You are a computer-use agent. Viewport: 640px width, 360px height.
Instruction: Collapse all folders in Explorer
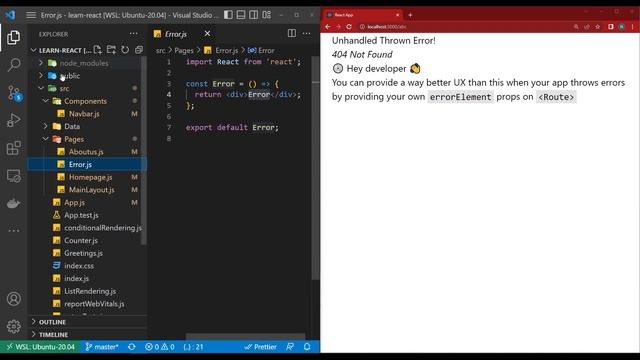pos(139,50)
